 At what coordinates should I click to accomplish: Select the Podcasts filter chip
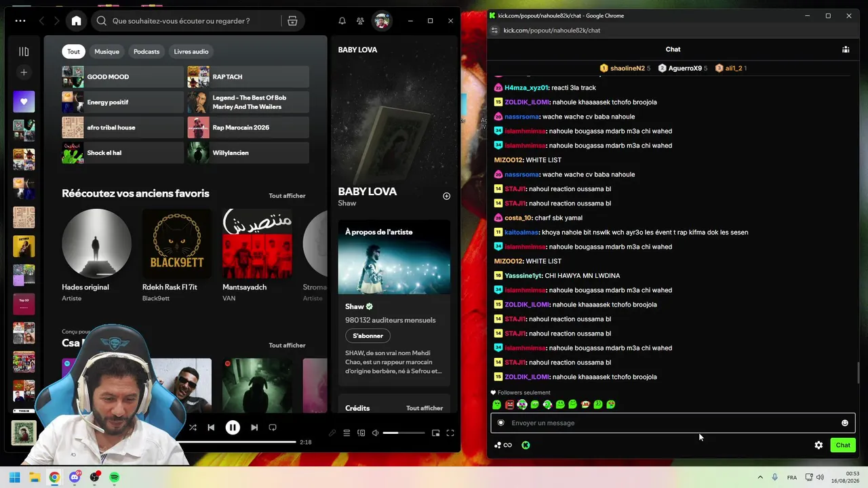(146, 52)
